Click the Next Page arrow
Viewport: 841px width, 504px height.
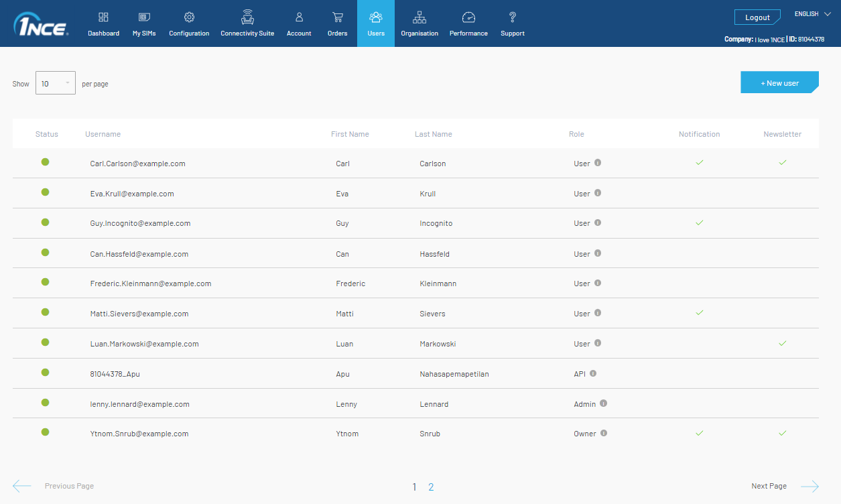[810, 487]
